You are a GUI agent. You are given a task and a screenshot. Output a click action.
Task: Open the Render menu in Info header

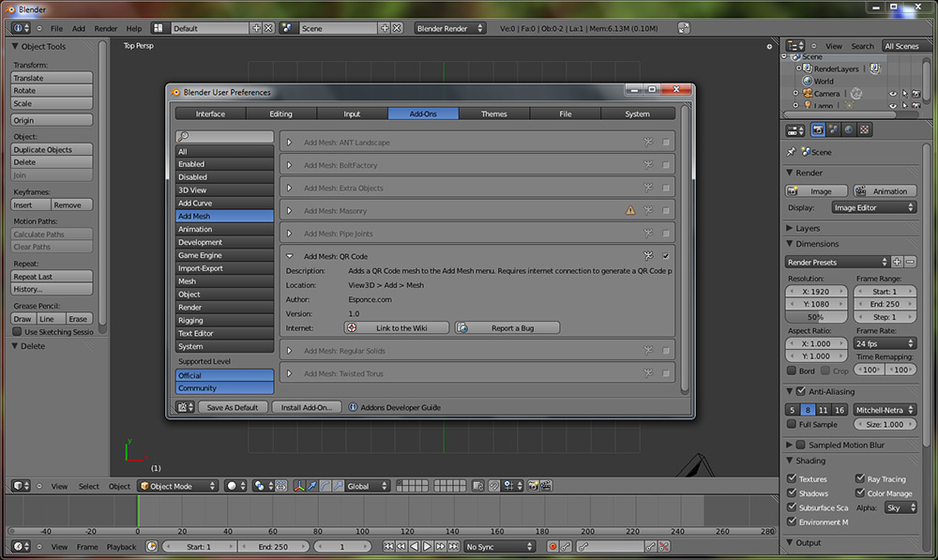106,28
